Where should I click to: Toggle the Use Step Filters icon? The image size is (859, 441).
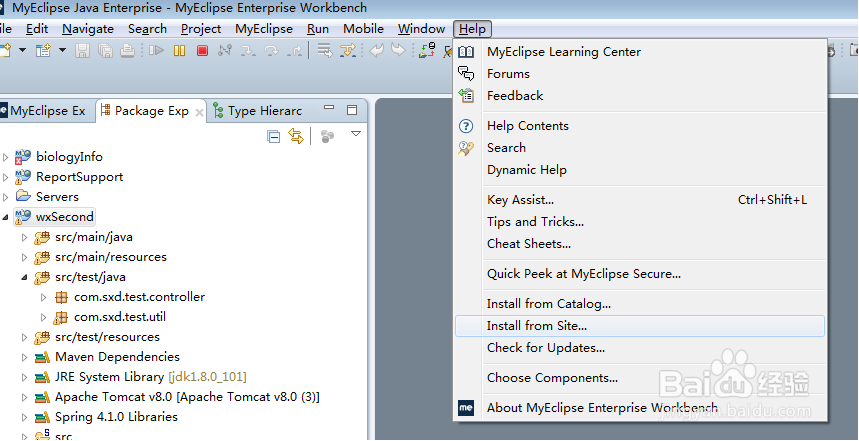coord(348,51)
